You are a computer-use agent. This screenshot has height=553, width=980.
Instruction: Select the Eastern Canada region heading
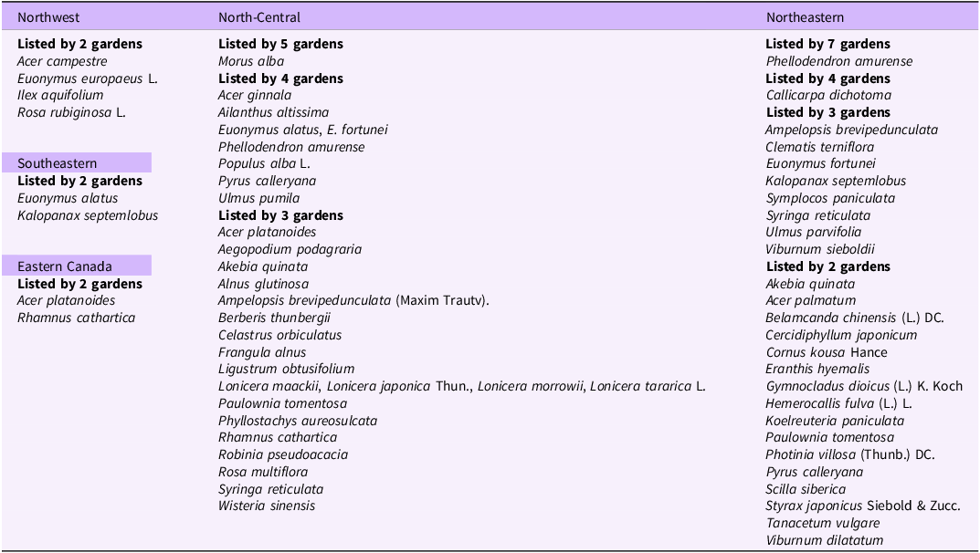pyautogui.click(x=65, y=266)
